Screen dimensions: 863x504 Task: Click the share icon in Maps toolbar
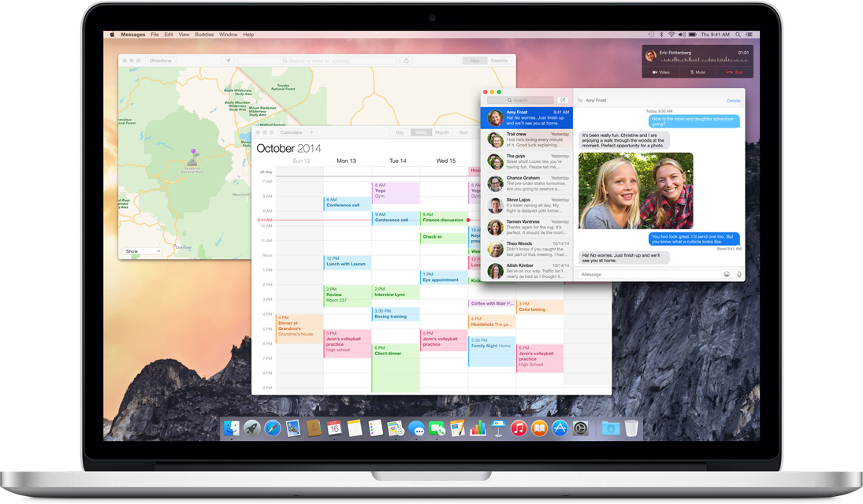[x=407, y=61]
